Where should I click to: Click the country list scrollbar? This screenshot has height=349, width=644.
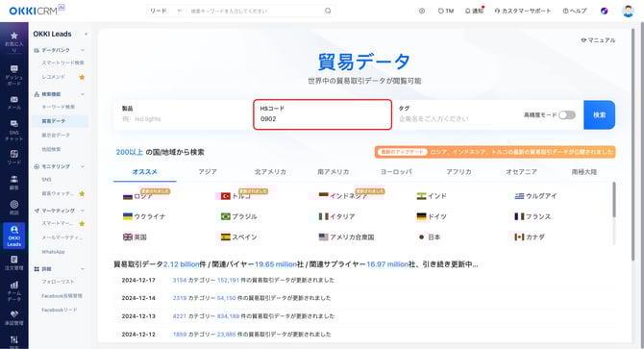(x=614, y=200)
